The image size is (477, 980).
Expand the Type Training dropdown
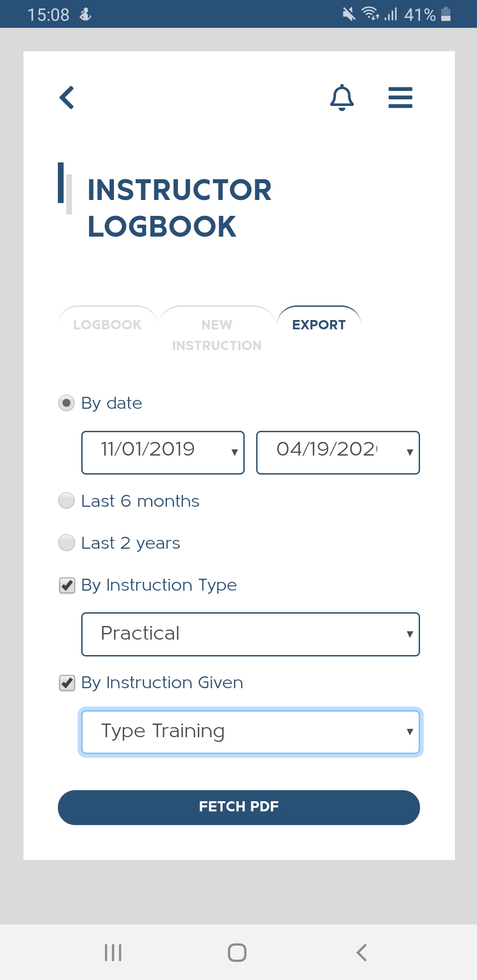click(x=250, y=731)
